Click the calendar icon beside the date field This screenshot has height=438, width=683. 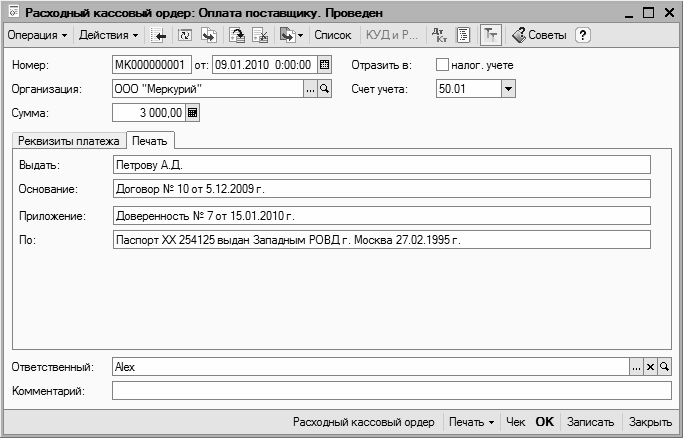click(x=324, y=65)
